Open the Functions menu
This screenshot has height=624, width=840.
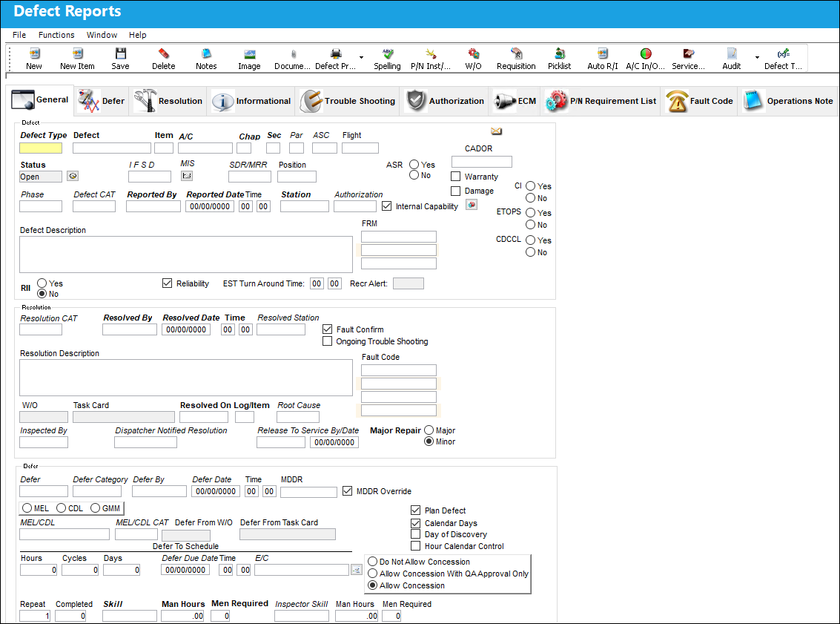pyautogui.click(x=56, y=35)
